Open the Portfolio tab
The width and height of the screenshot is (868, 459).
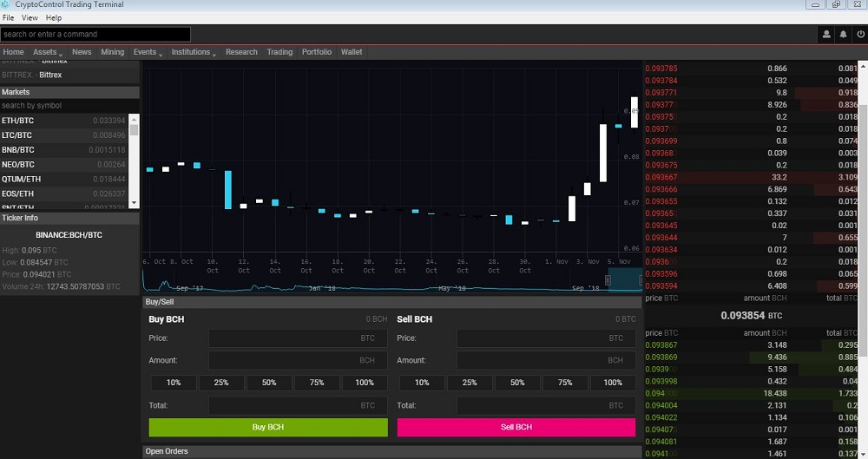tap(317, 52)
